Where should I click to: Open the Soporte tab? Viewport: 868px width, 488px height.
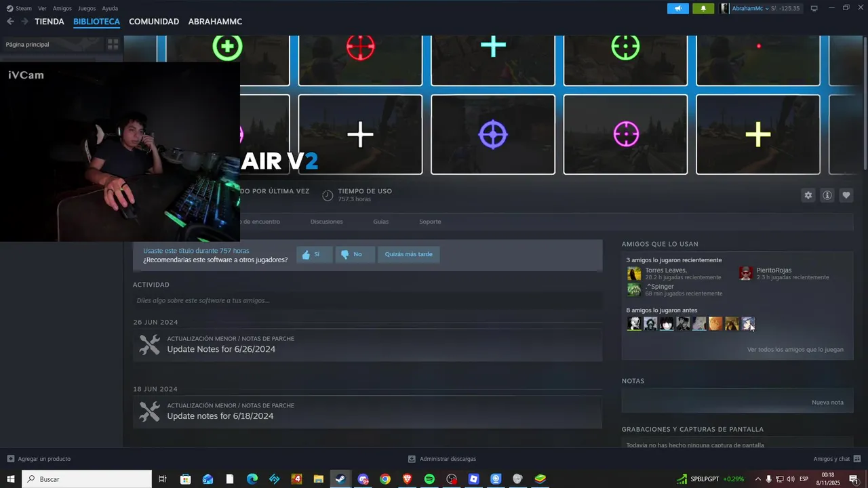pyautogui.click(x=430, y=222)
